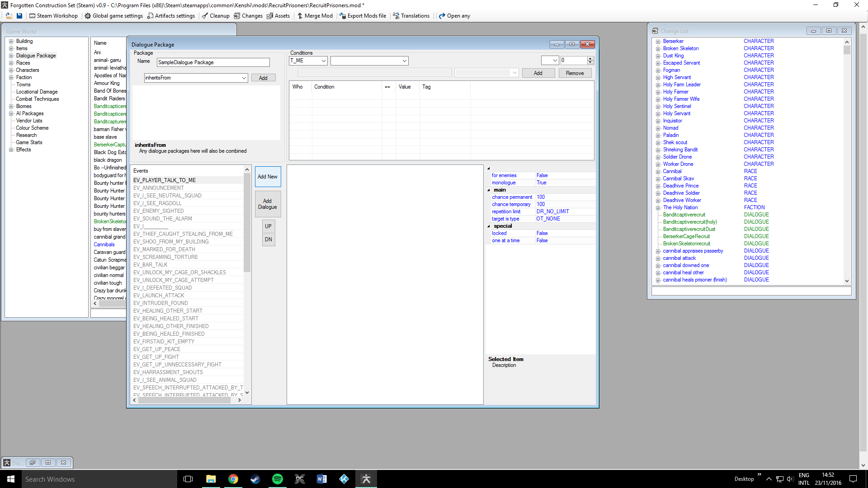Increment the condition value stepper
This screenshot has height=488, width=868.
590,58
